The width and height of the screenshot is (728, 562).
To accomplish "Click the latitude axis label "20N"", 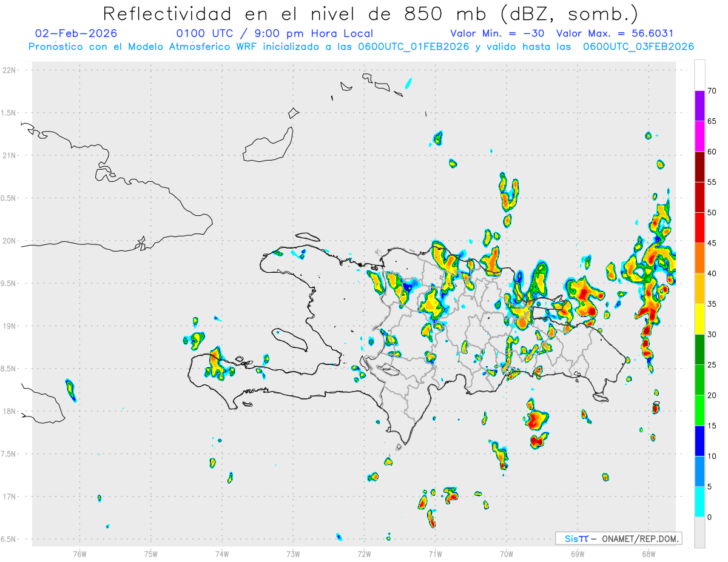I will point(10,241).
